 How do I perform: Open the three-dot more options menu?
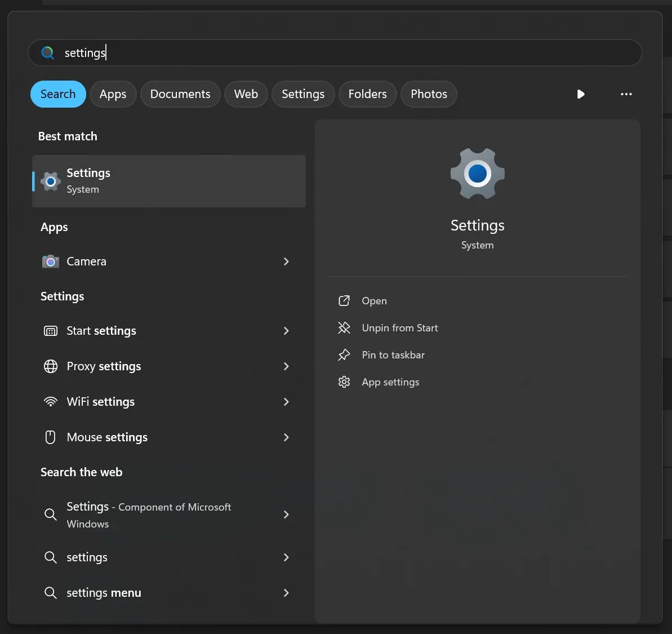[626, 94]
